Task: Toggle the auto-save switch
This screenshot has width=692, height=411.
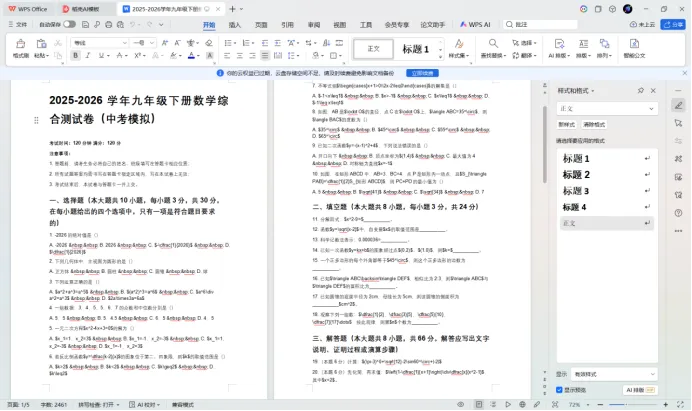Action: (x=69, y=24)
